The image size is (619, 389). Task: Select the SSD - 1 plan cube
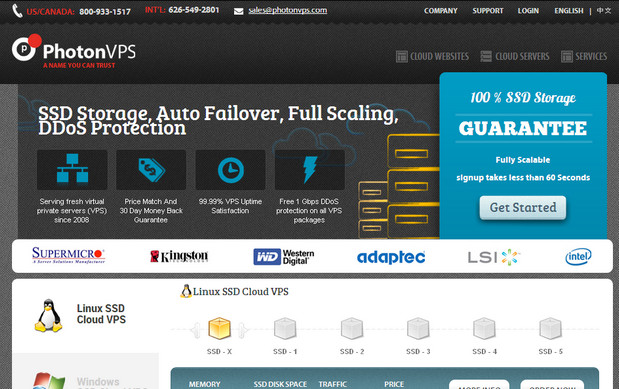(x=285, y=329)
